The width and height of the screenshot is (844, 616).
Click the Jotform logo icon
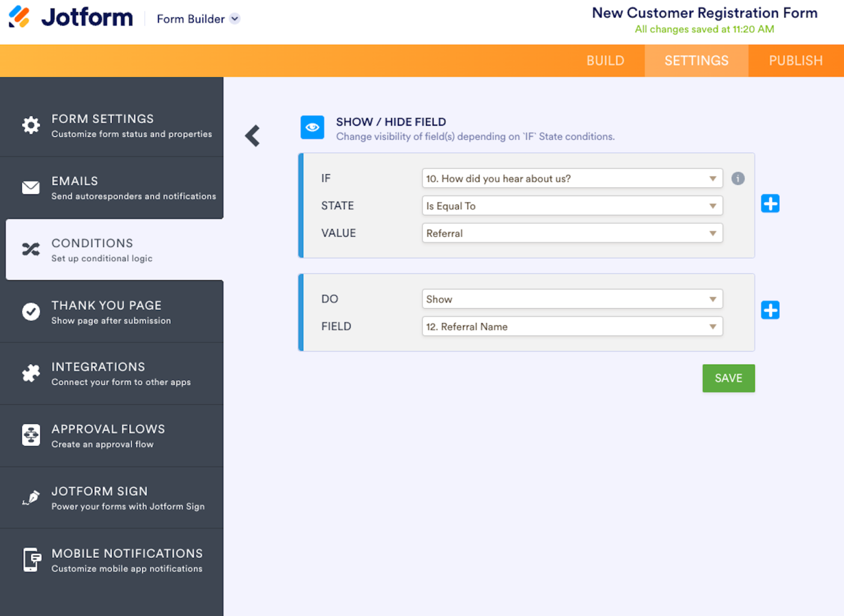click(19, 17)
